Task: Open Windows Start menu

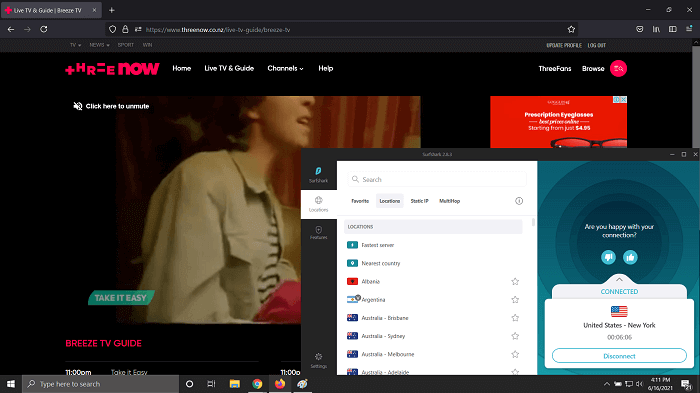Action: click(11, 384)
